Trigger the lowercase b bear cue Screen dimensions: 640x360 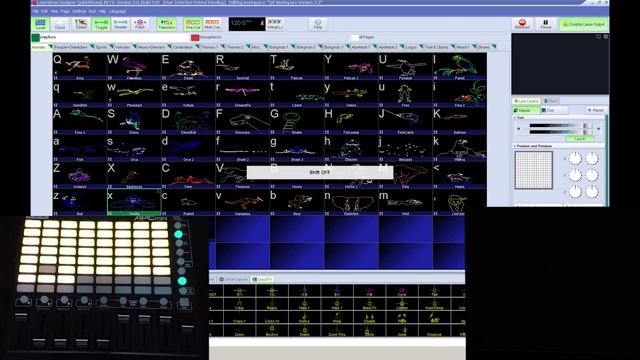[x=297, y=202]
